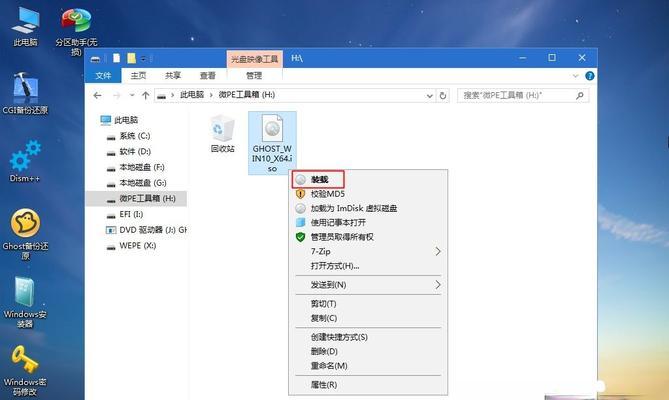Click the back navigation arrow
Screen dimensions: 669x400
click(x=97, y=96)
